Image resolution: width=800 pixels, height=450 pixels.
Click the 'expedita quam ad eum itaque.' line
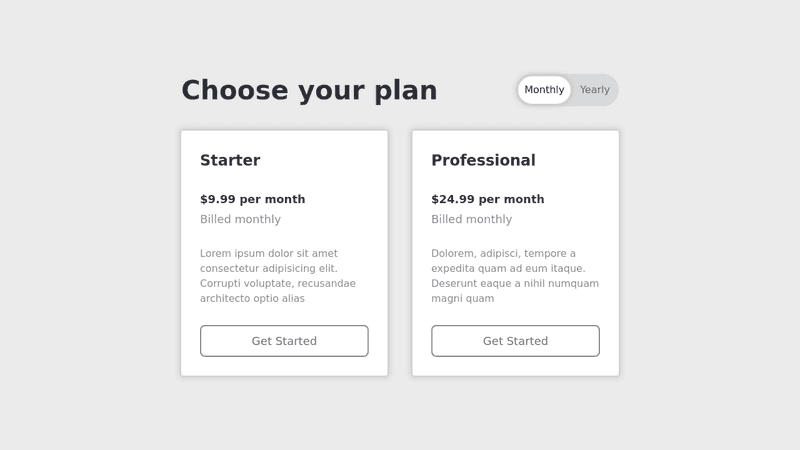[x=507, y=268]
